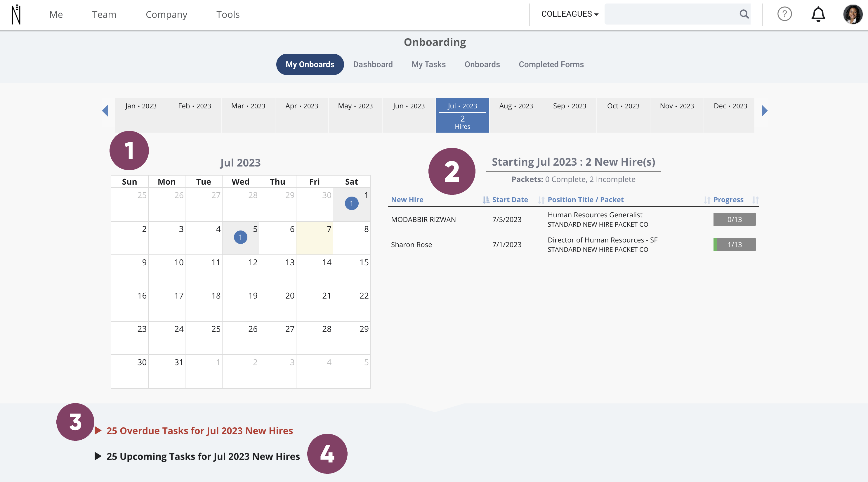868x482 pixels.
Task: Select the Jun 2023 month
Action: [409, 115]
